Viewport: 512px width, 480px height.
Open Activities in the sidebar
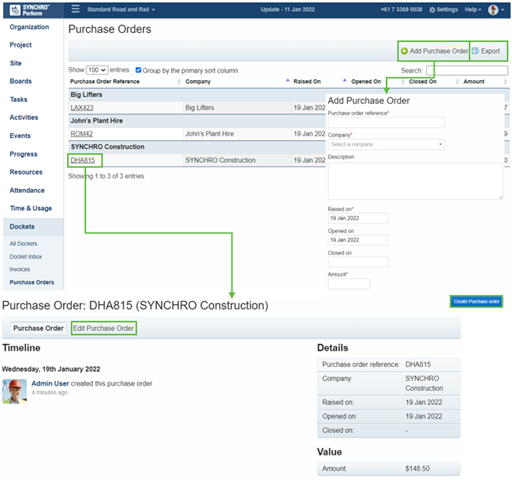[24, 117]
